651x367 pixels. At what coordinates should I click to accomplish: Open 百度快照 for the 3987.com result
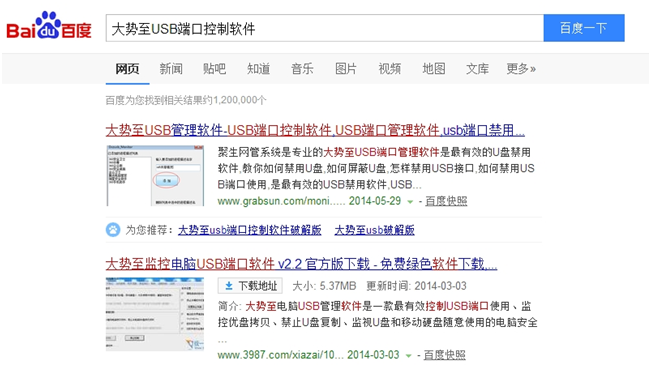click(445, 355)
